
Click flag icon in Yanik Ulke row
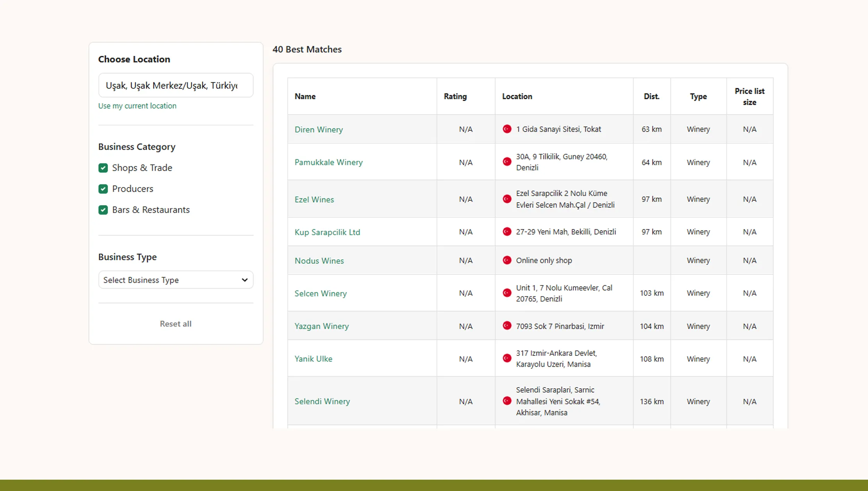(x=507, y=358)
